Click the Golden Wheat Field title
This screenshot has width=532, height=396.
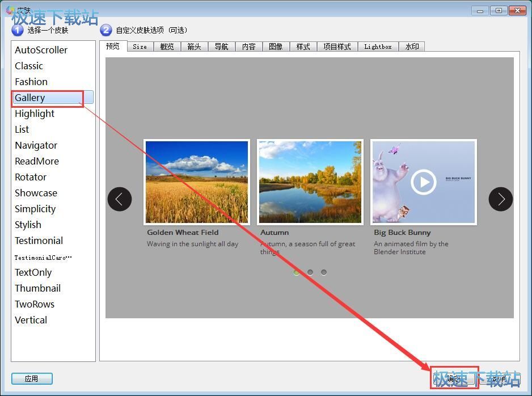pyautogui.click(x=183, y=233)
